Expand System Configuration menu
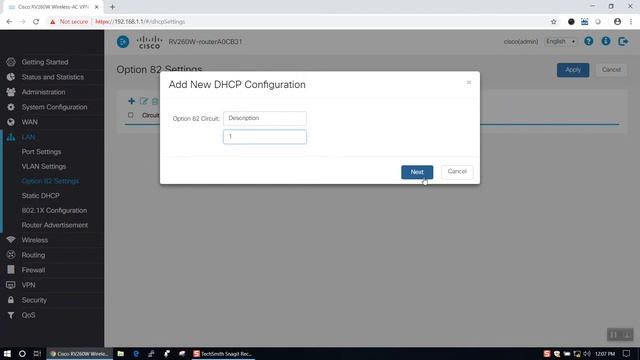Image resolution: width=640 pixels, height=360 pixels. click(54, 107)
